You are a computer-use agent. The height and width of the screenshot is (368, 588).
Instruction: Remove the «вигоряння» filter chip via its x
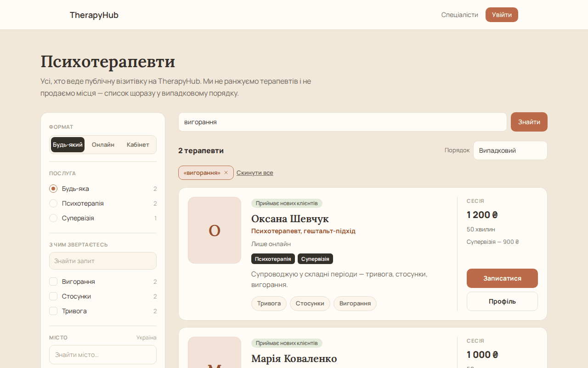coord(226,172)
